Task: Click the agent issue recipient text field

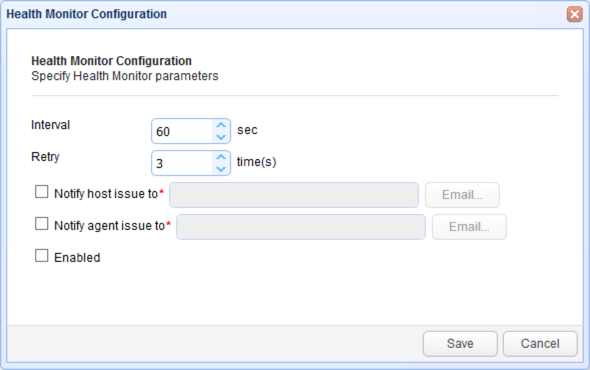Action: pos(301,227)
